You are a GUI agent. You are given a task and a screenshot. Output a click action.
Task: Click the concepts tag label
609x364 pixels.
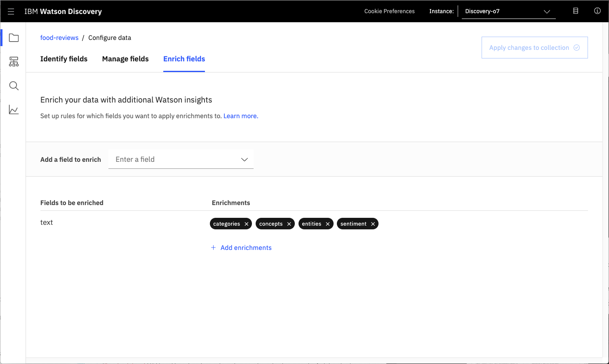pos(271,224)
